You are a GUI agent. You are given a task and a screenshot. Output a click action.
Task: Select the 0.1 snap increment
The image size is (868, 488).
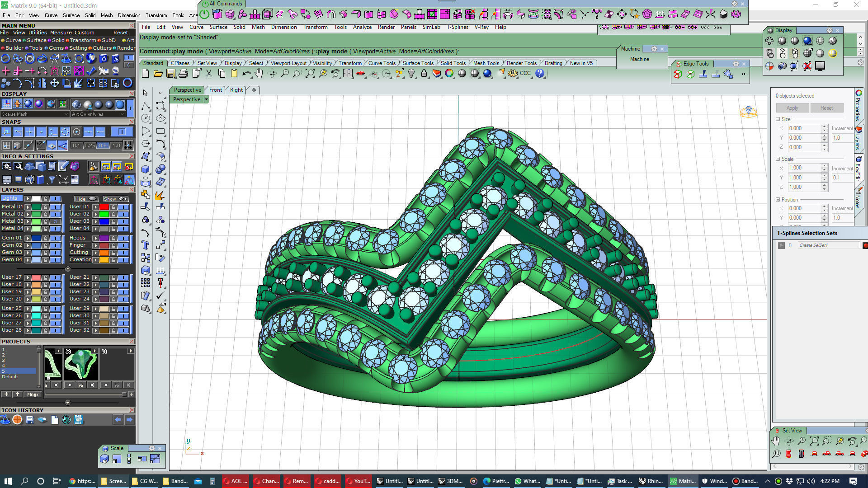click(x=76, y=145)
